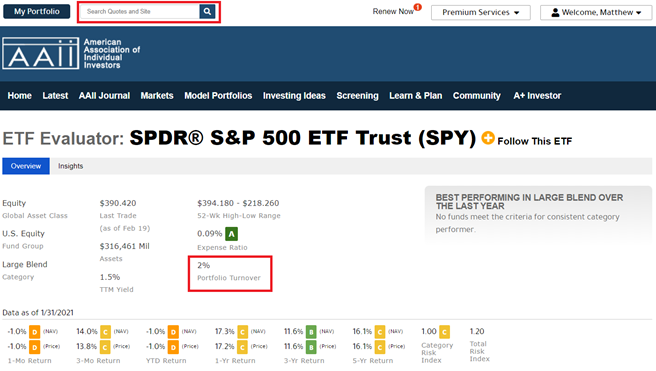Click the C grade for 3-Mo NAV return
656x371 pixels.
(x=105, y=332)
